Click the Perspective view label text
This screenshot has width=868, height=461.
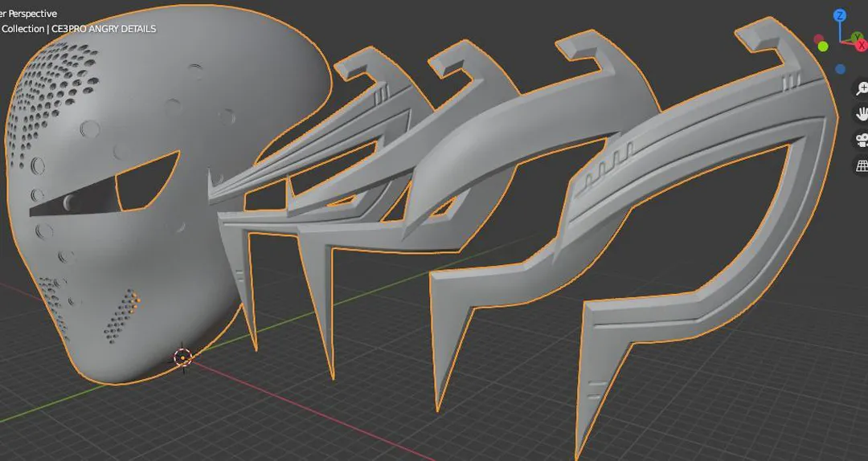coord(29,14)
